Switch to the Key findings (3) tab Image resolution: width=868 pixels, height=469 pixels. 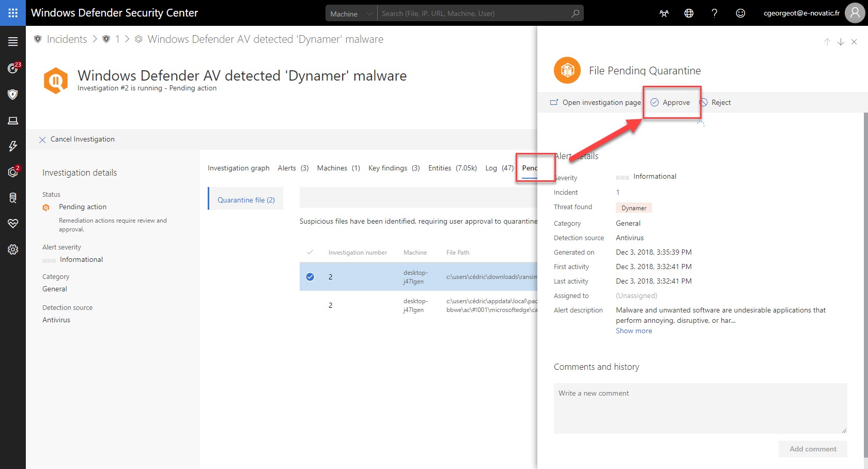pos(394,168)
